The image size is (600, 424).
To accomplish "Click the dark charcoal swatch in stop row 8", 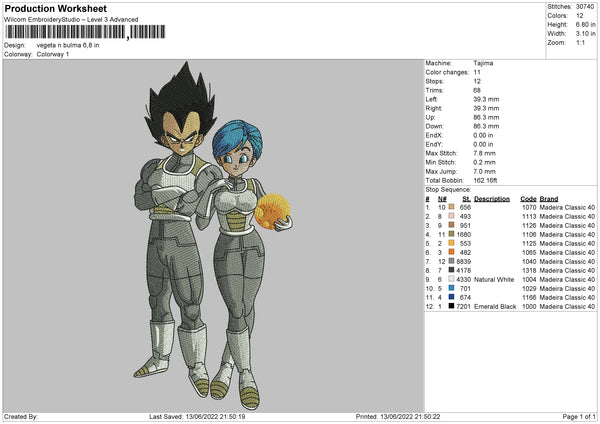I will [452, 270].
